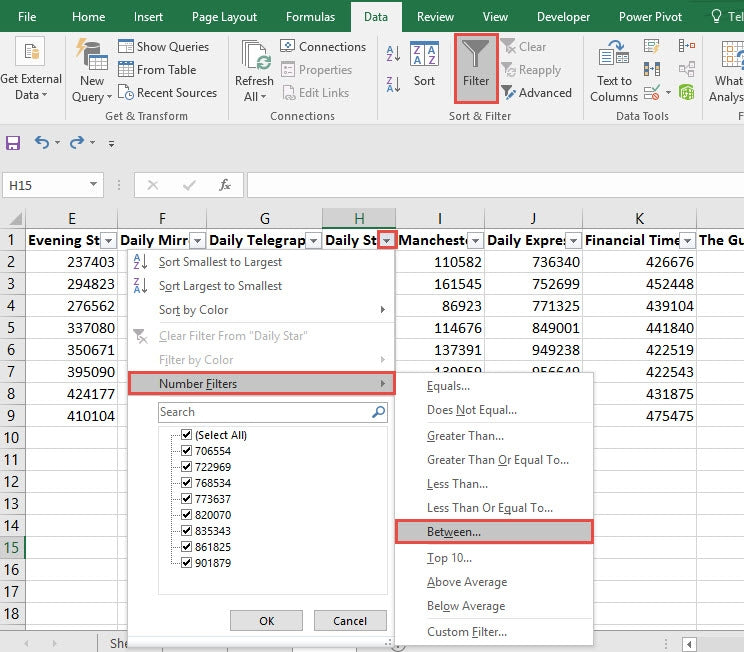Uncheck the 773637 checkbox
This screenshot has height=652, width=744.
186,499
